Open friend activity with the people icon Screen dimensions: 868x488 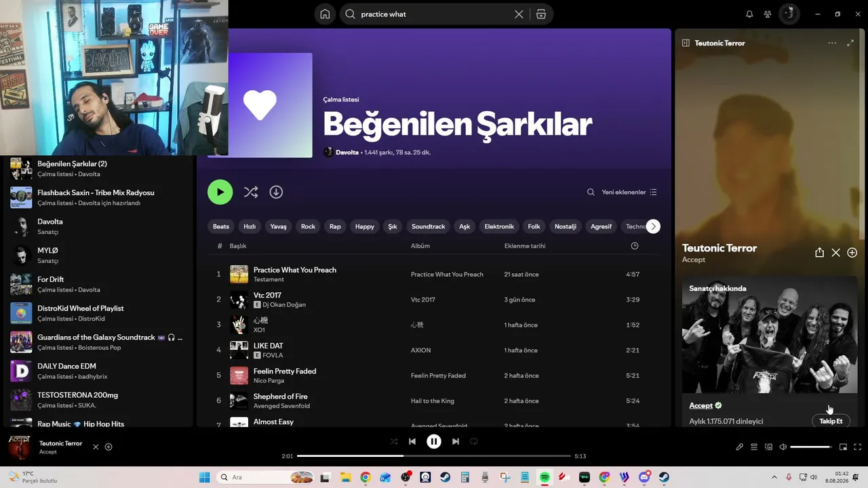pos(768,14)
